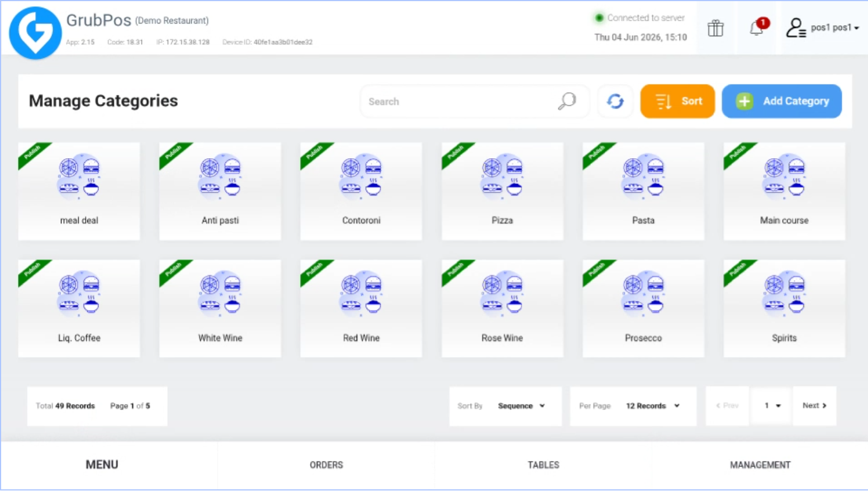Open the meal deal category icon

pyautogui.click(x=79, y=177)
